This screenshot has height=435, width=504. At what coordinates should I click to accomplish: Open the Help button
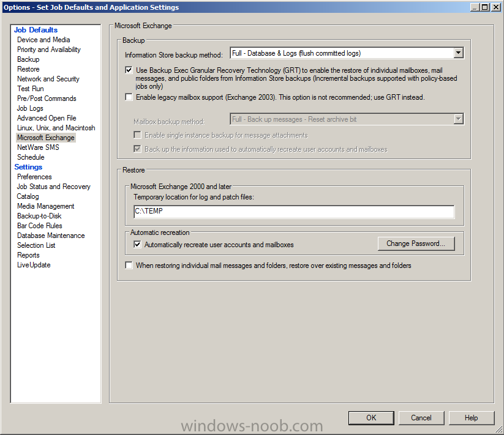coord(471,418)
